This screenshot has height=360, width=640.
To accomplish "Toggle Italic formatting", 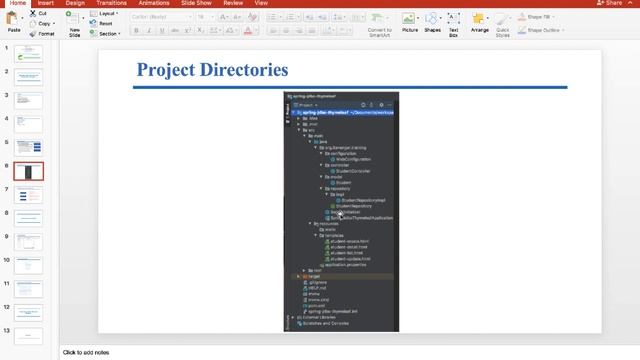I will [149, 31].
